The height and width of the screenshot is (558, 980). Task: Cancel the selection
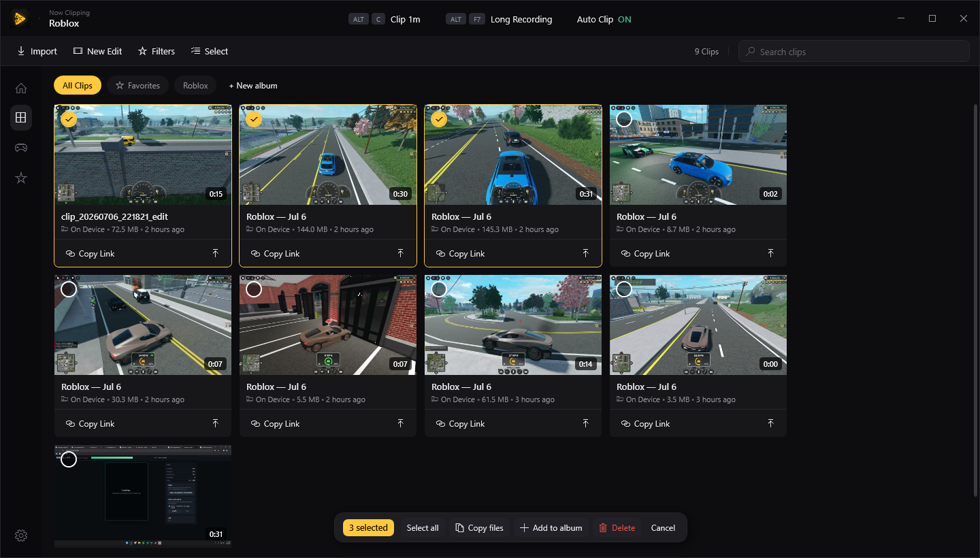pos(663,527)
